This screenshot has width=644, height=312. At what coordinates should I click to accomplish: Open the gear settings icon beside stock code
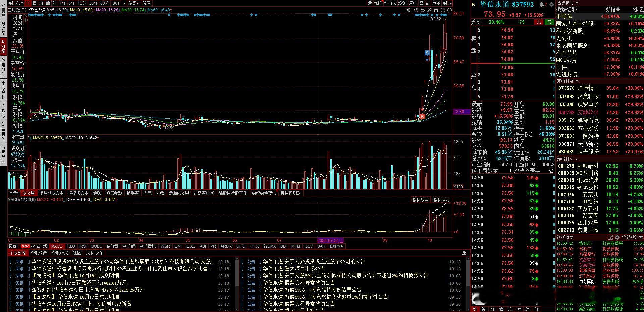coord(552,4)
